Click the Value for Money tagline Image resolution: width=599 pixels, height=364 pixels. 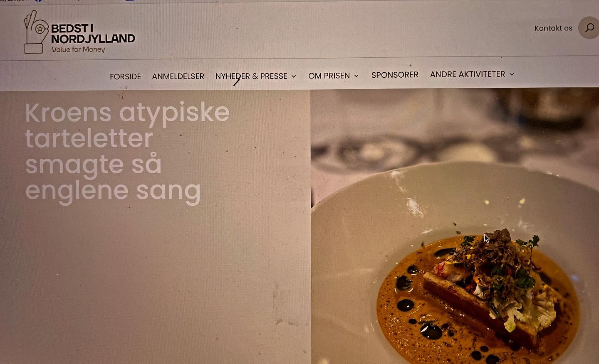[x=78, y=49]
